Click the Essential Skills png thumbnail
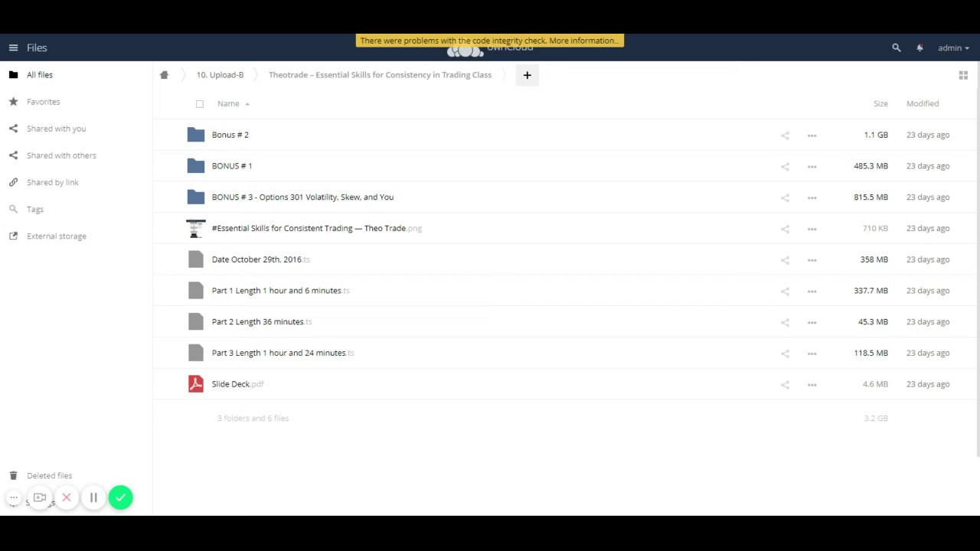The height and width of the screenshot is (551, 980). pyautogui.click(x=196, y=228)
